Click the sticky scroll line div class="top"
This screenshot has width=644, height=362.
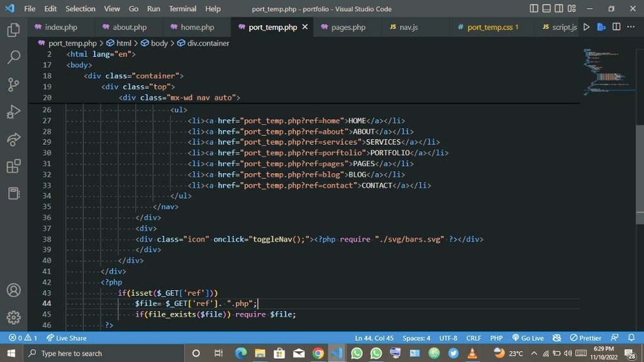138,87
